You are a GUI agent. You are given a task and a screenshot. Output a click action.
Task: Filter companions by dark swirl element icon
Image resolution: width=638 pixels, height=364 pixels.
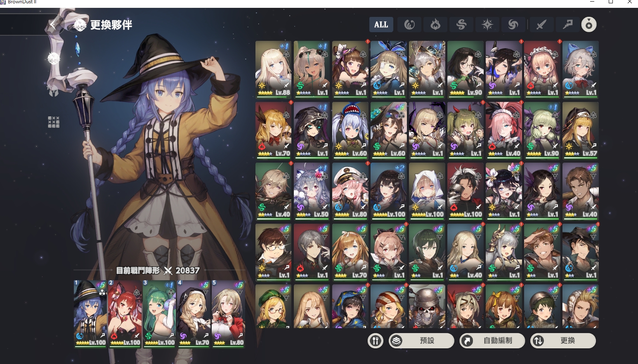pyautogui.click(x=513, y=25)
